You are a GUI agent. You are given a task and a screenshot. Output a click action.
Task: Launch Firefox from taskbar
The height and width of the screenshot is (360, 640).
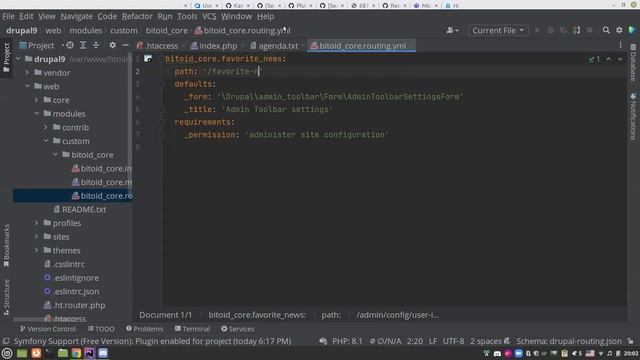coord(36,353)
